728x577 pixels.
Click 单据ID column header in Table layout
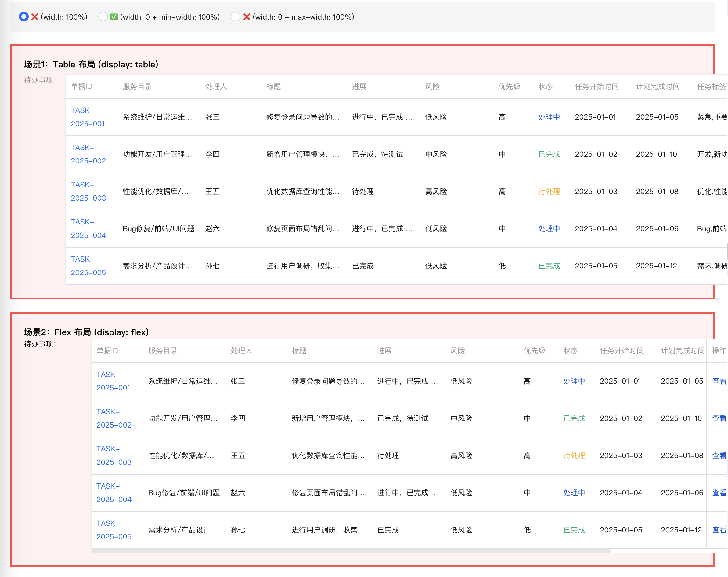tap(81, 87)
